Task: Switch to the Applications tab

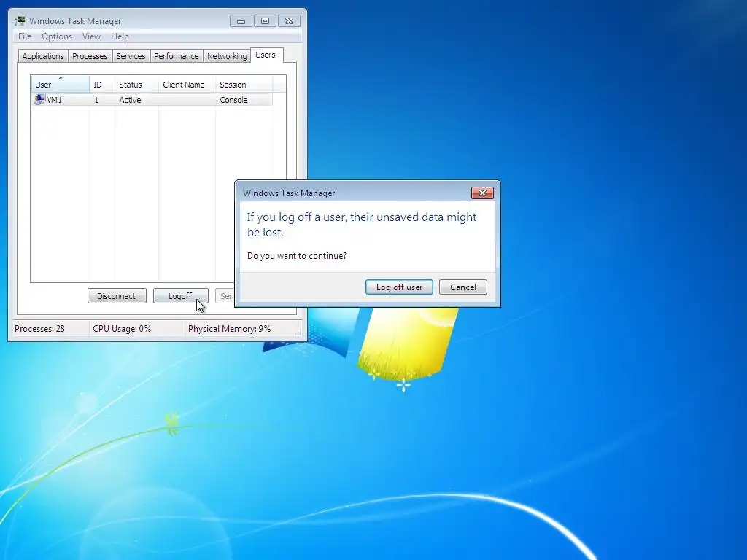Action: point(43,56)
